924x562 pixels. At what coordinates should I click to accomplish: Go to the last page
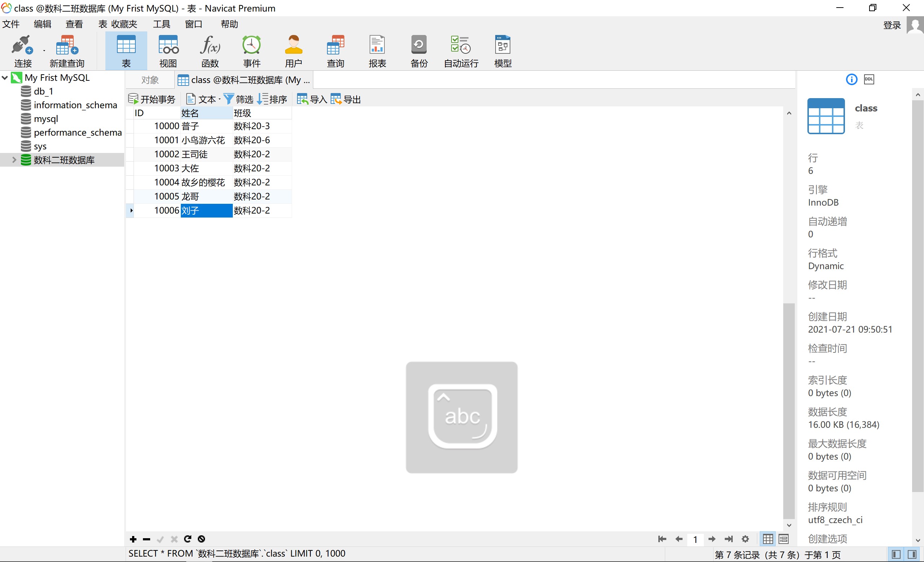click(x=729, y=539)
